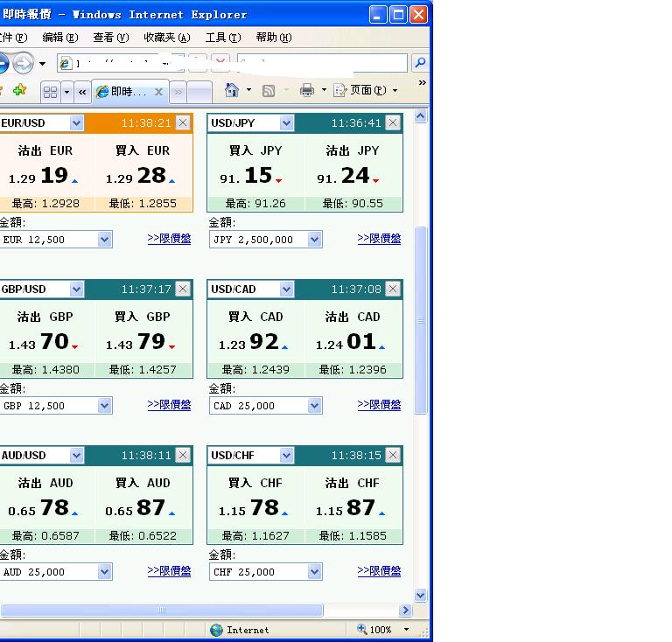Click the horizontal scrollbar thumb
672x642 pixels.
[162, 610]
